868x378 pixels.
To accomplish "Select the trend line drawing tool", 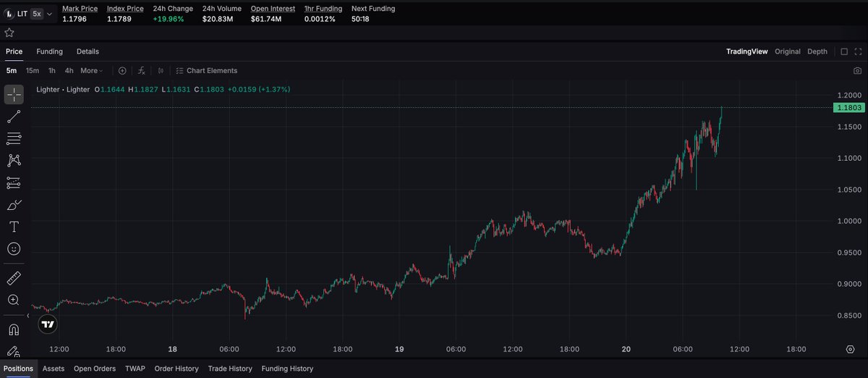I will [x=14, y=117].
